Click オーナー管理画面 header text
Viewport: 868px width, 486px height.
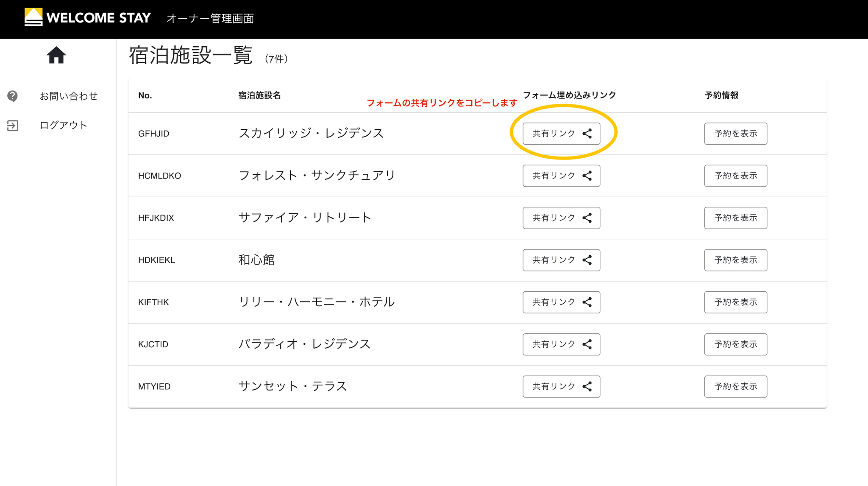pyautogui.click(x=210, y=18)
